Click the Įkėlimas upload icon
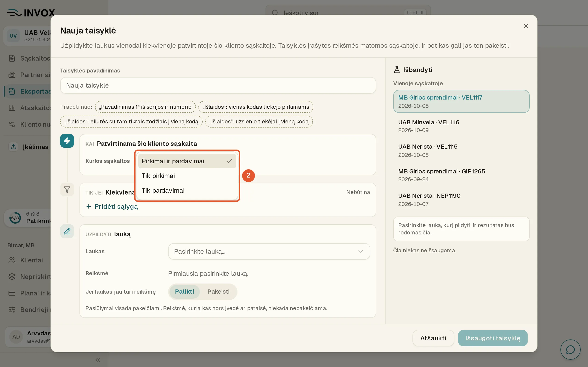Viewport: 588px width, 367px height. [14, 147]
